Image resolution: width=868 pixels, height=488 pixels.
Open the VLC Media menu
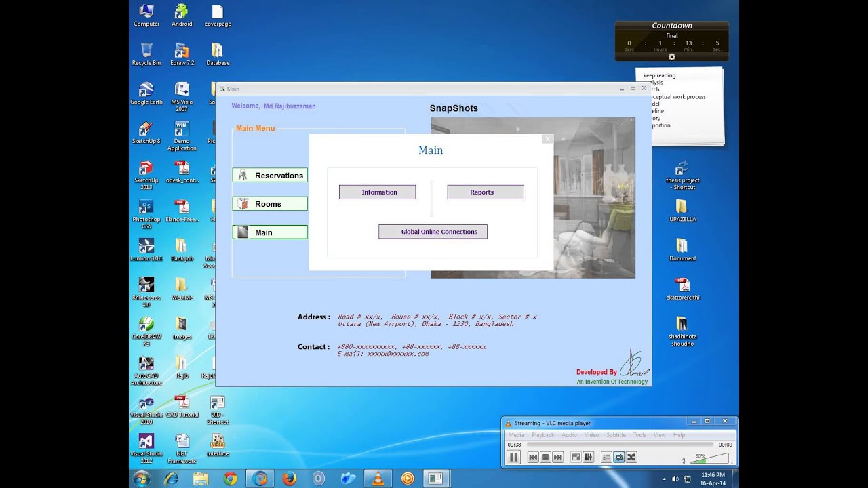[x=516, y=435]
